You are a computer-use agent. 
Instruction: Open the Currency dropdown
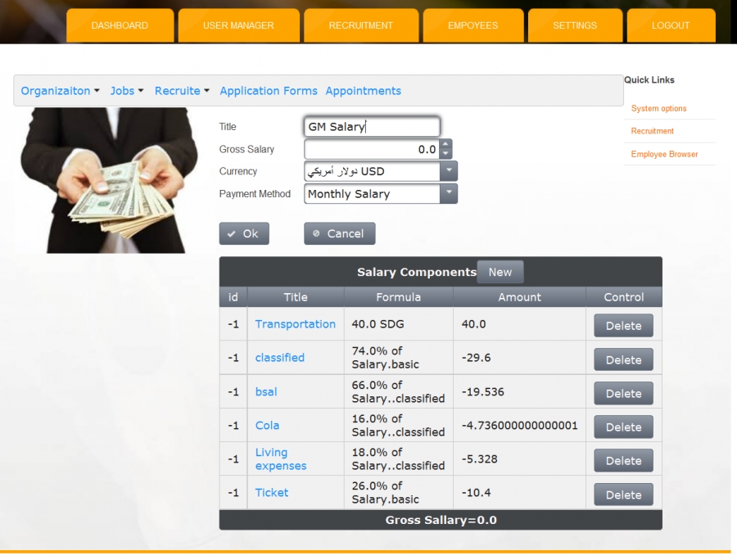click(x=448, y=171)
